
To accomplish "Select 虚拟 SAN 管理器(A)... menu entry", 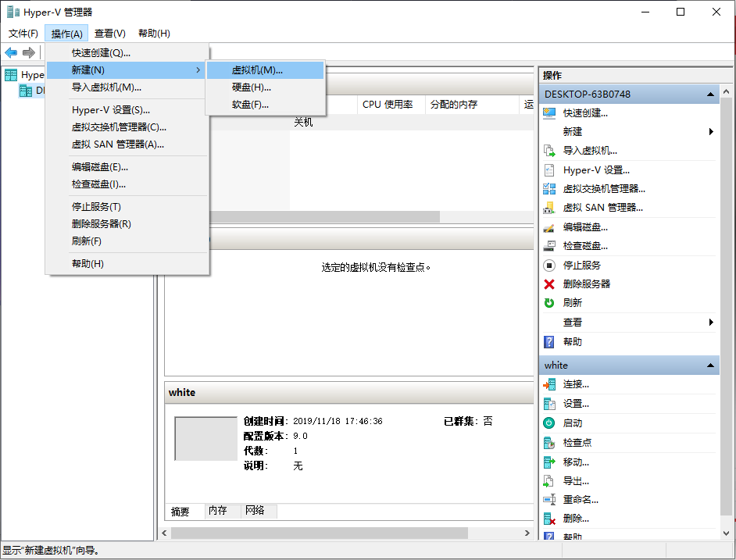I will coord(126,144).
